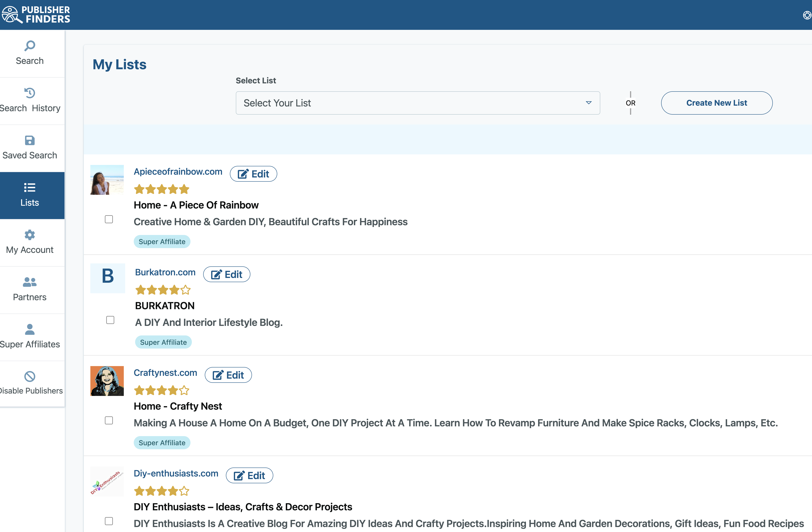Go to Search History menu label
The image size is (812, 532).
coord(30,108)
